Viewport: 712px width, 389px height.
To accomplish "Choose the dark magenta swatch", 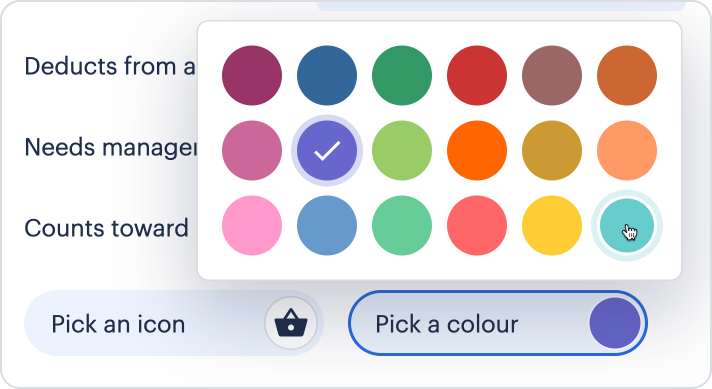I will (x=252, y=75).
